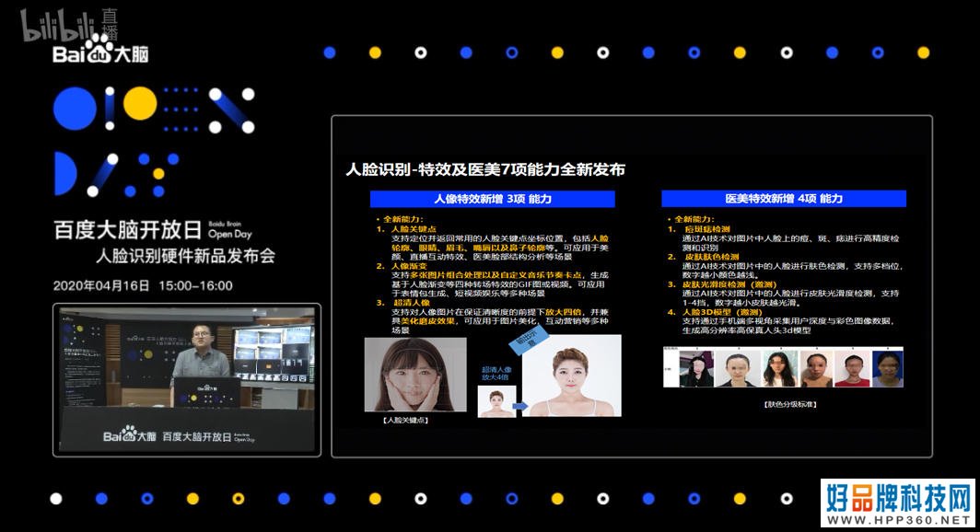Click the date 2020年04月16日 15:00–16:00
The width and height of the screenshot is (980, 532).
coord(143,286)
